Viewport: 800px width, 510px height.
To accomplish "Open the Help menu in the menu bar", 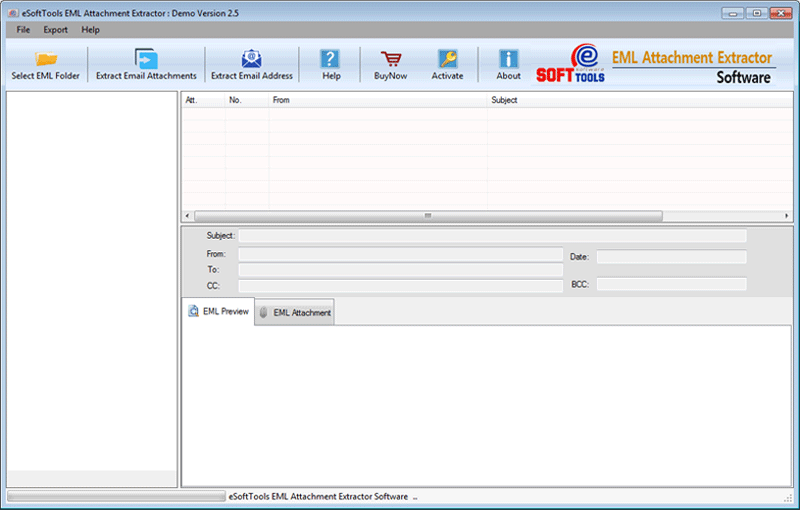I will point(90,30).
